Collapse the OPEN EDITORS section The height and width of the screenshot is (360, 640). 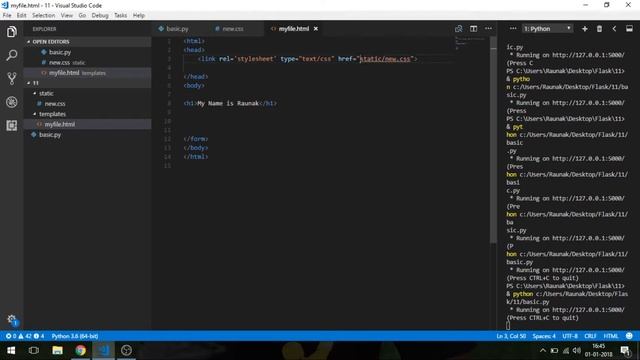click(x=88, y=42)
